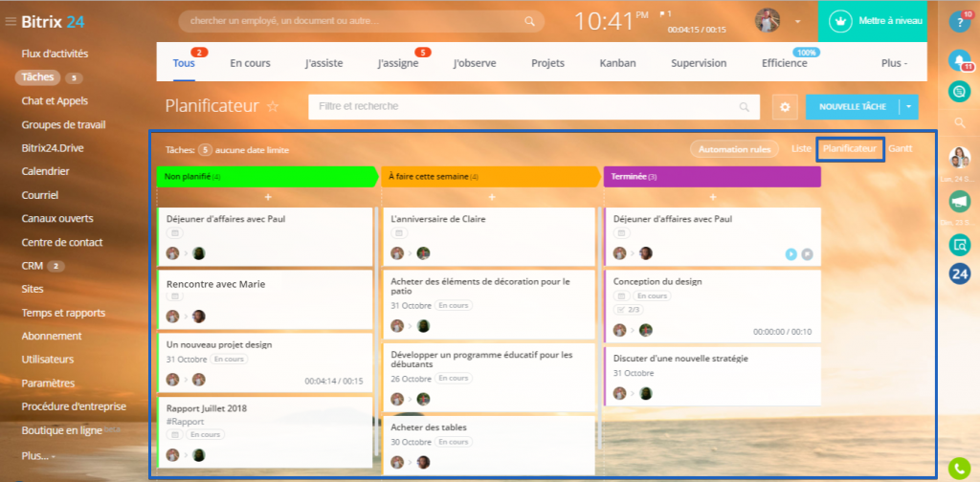Click the play icon on the Terminée Déjeuner card
Image resolution: width=980 pixels, height=482 pixels.
pyautogui.click(x=791, y=253)
